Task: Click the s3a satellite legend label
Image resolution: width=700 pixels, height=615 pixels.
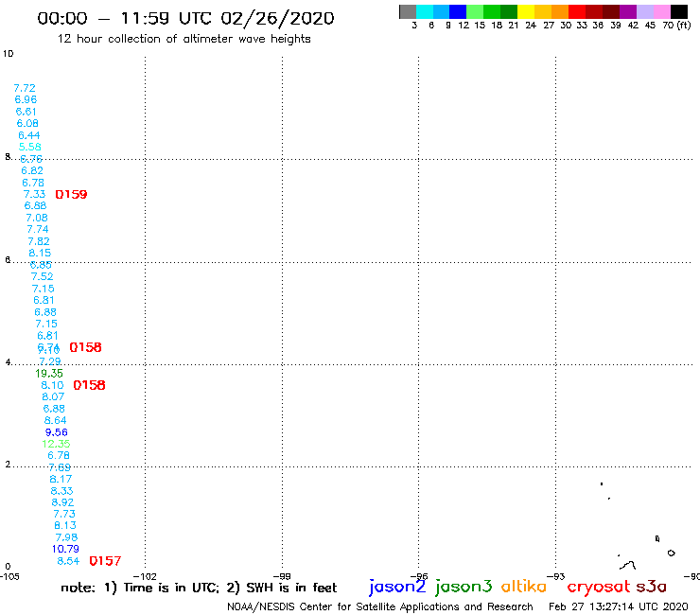Action: pyautogui.click(x=651, y=587)
